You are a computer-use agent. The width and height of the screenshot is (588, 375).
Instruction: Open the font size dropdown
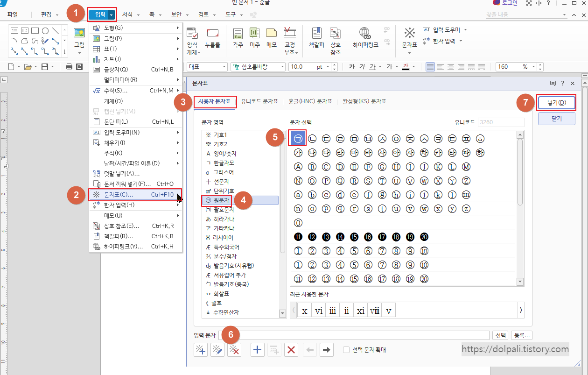point(327,67)
